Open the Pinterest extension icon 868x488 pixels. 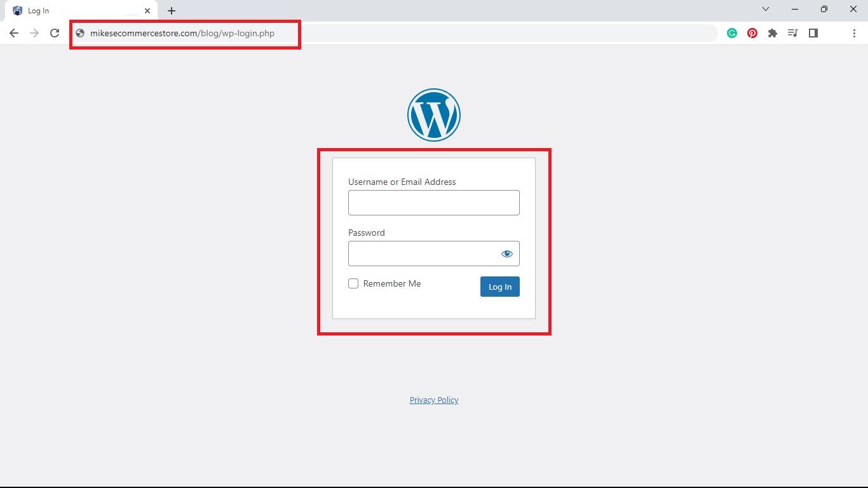752,33
